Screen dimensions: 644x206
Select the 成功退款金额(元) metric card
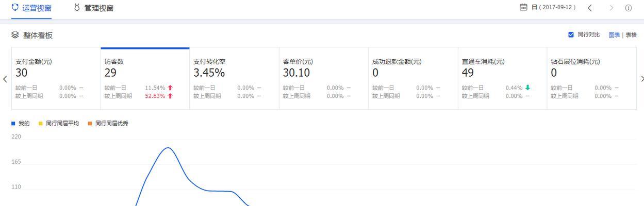tap(413, 78)
